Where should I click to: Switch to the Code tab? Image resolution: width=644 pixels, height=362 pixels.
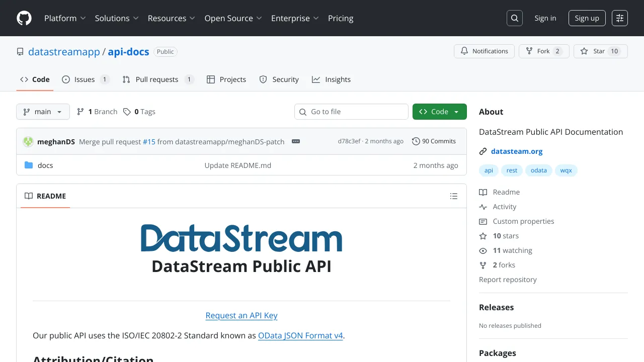click(x=35, y=79)
